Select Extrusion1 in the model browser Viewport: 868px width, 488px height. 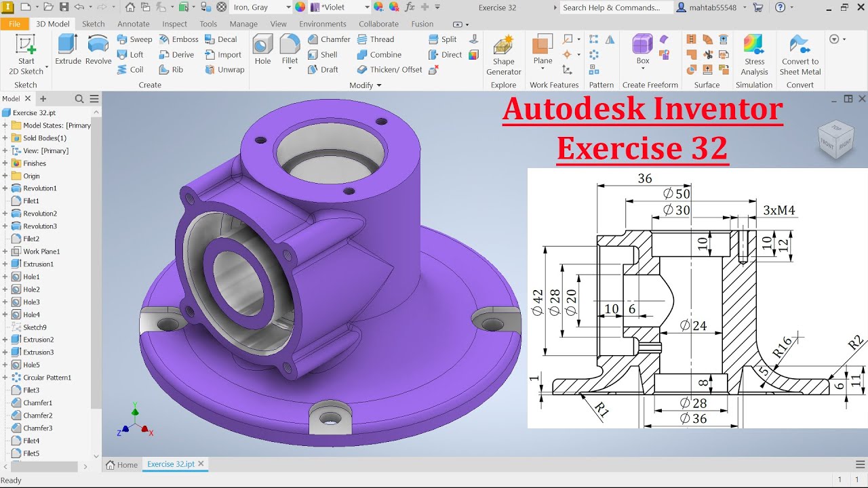(38, 264)
